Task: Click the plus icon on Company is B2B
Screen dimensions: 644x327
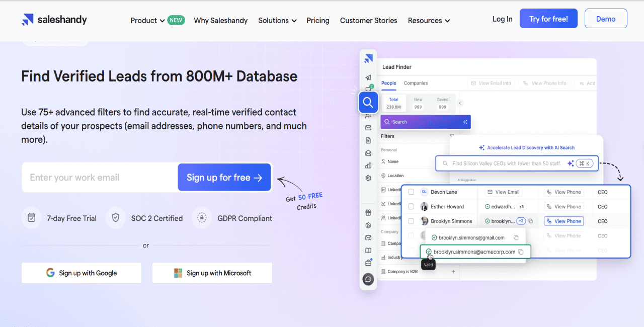Action: 453,272
